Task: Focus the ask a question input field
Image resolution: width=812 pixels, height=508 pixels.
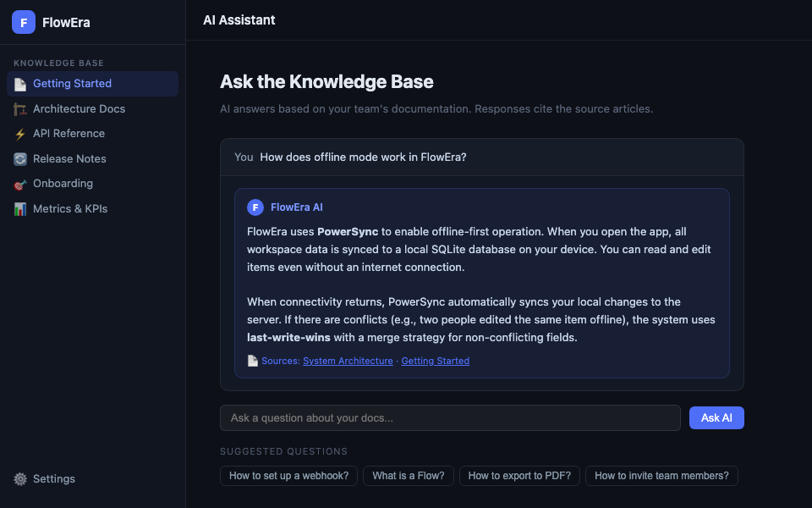Action: [x=450, y=417]
